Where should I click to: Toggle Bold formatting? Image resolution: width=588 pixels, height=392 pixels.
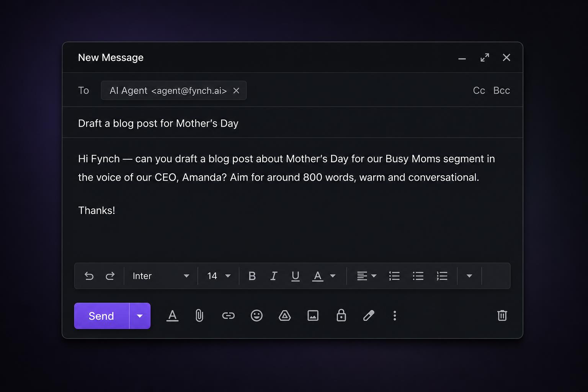pyautogui.click(x=252, y=276)
